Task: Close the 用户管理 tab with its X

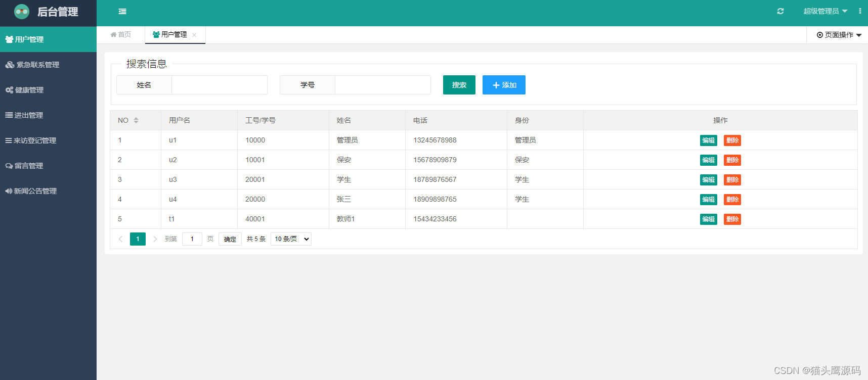Action: [x=194, y=35]
